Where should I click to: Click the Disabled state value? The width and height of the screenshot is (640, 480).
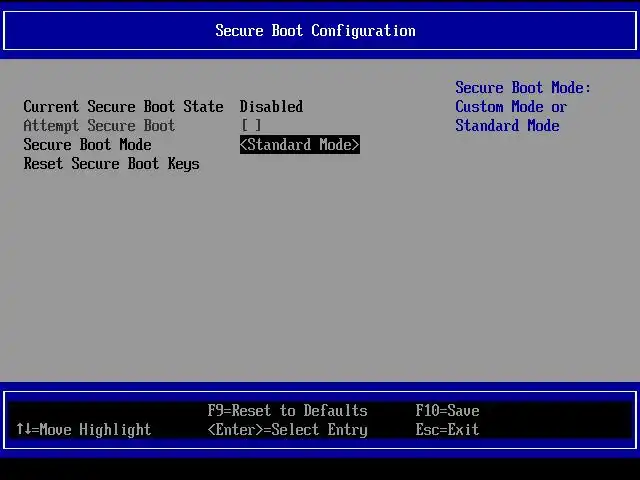[271, 107]
